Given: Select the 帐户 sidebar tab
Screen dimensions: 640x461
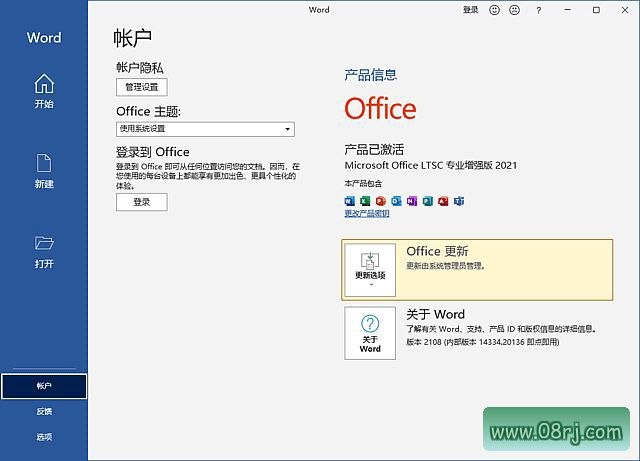Looking at the screenshot, I should (x=44, y=386).
